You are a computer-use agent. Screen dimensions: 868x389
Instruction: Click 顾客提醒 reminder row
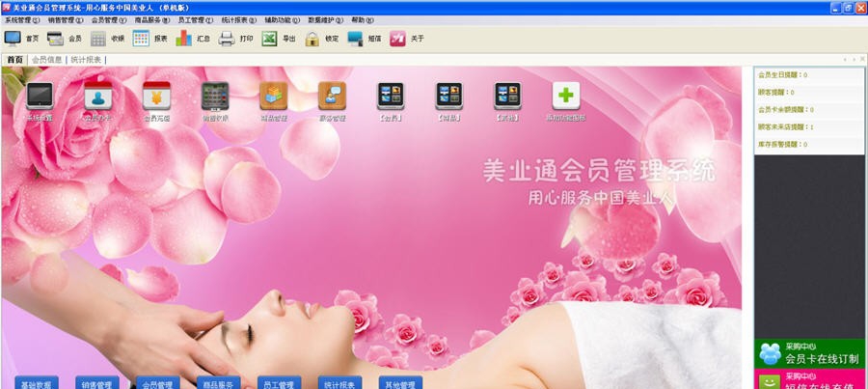pyautogui.click(x=809, y=92)
